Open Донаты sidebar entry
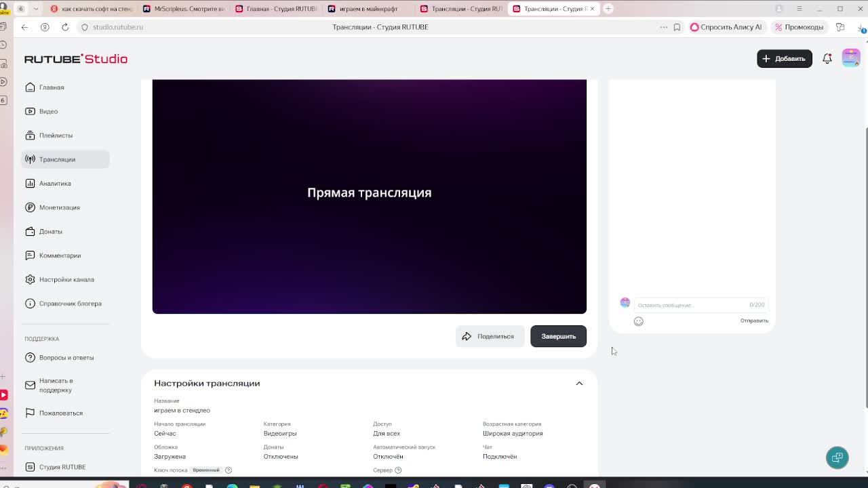868x488 pixels. pos(65,232)
